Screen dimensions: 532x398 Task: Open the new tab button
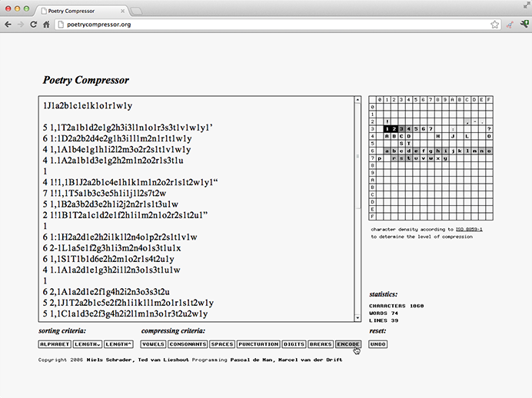click(136, 11)
